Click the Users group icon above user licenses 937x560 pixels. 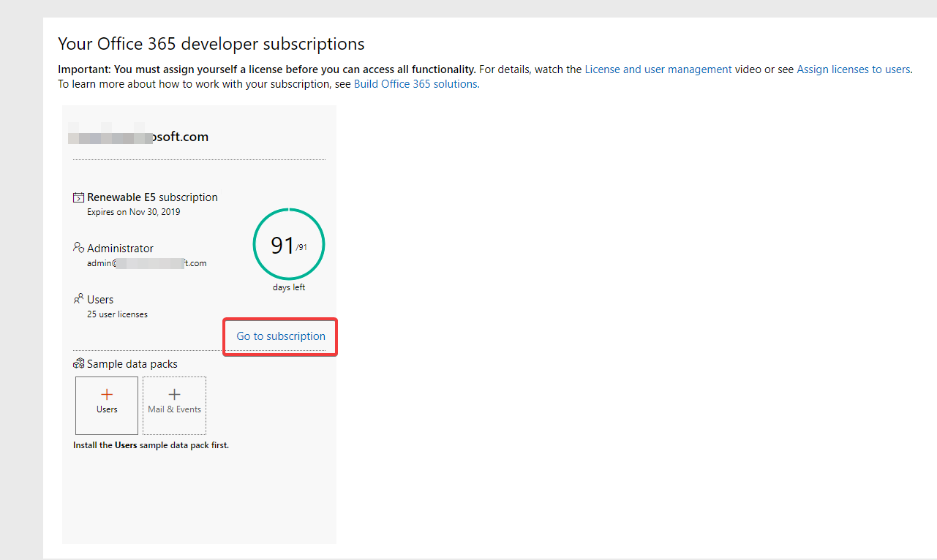coord(78,299)
